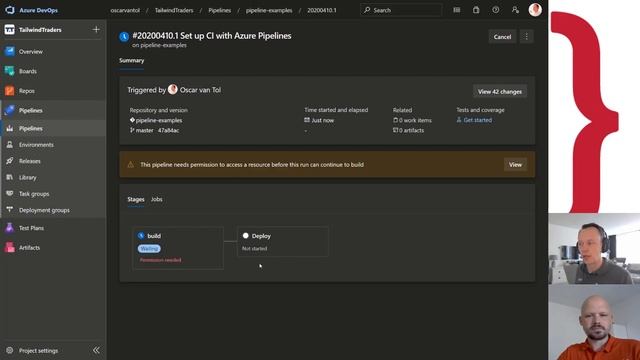640x360 pixels.
Task: Open the Overview icon in sidebar
Action: pos(10,51)
